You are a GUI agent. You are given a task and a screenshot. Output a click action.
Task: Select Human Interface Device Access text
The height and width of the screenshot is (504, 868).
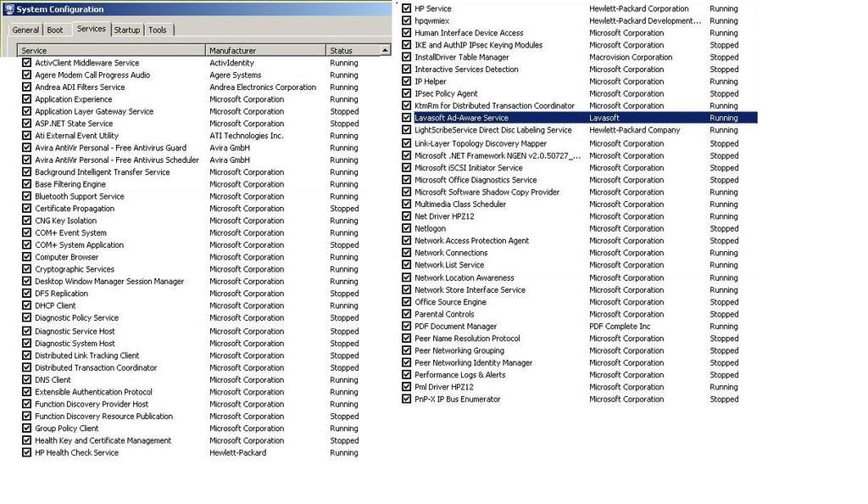tap(469, 33)
